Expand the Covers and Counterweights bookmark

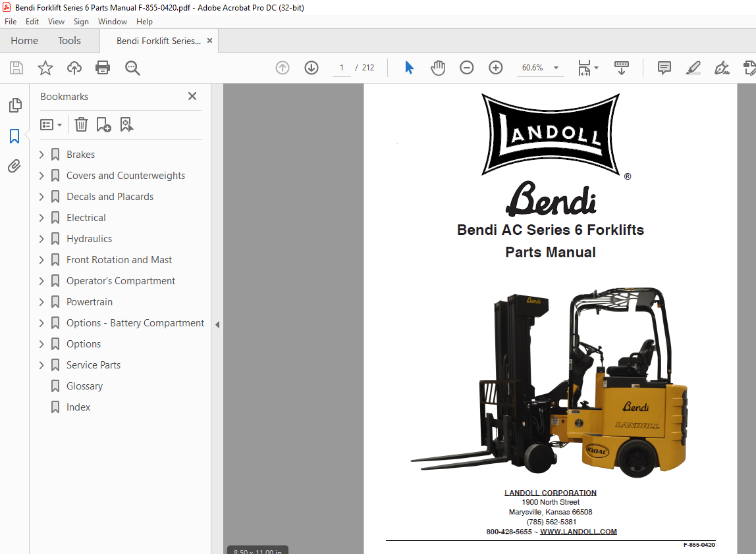pyautogui.click(x=41, y=176)
